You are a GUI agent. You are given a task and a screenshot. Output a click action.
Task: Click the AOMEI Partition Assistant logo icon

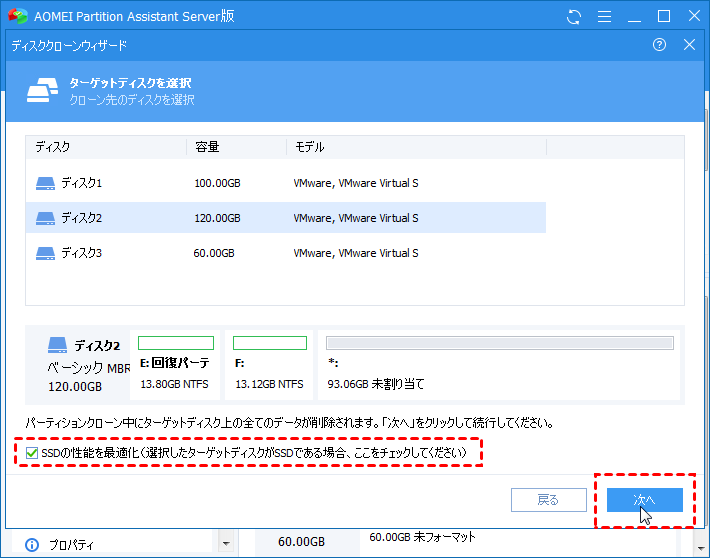(18, 16)
